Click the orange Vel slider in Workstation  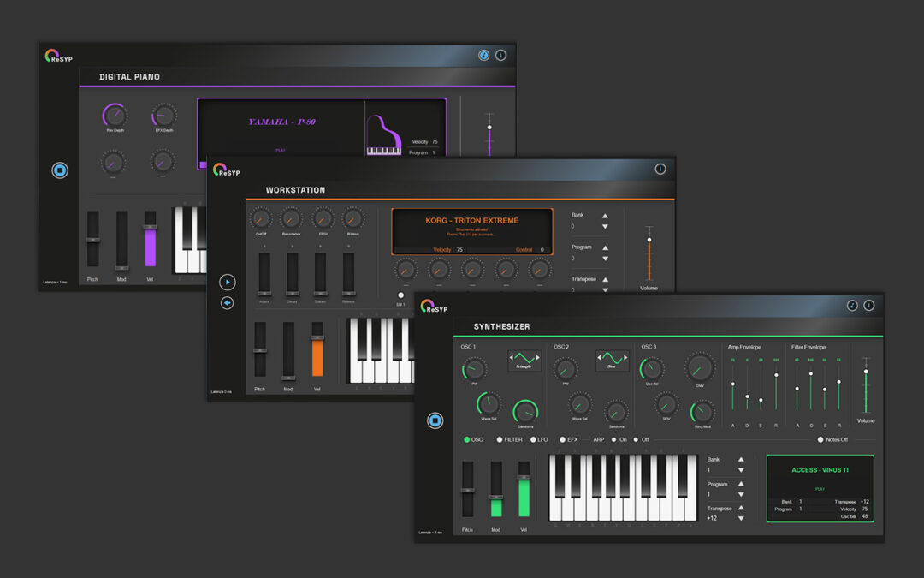click(x=317, y=349)
